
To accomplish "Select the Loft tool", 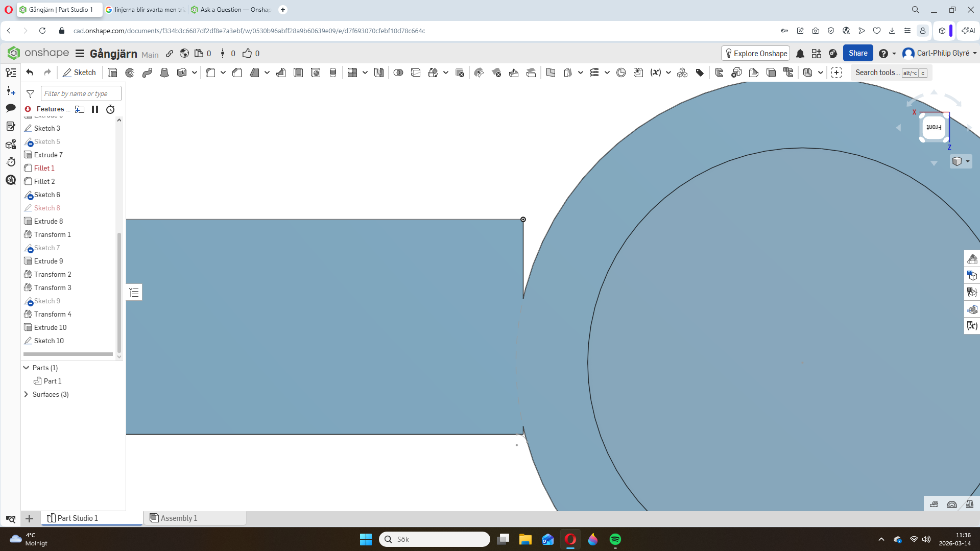I will (164, 73).
